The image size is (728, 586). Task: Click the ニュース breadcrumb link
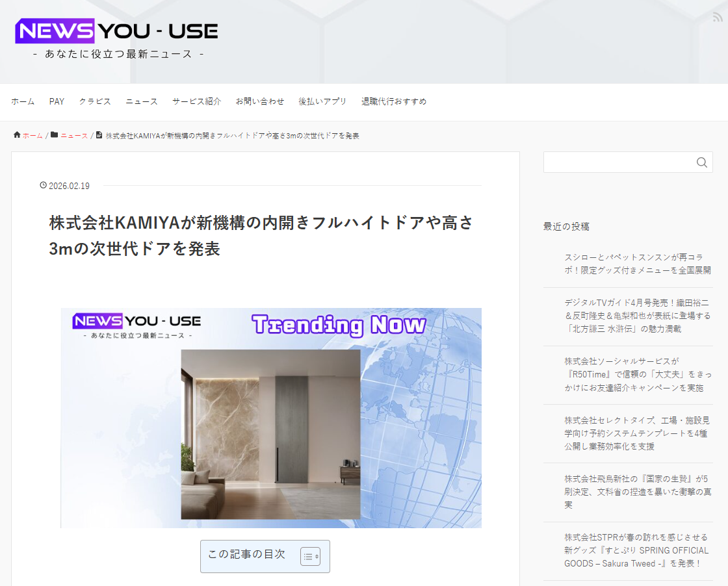(74, 136)
